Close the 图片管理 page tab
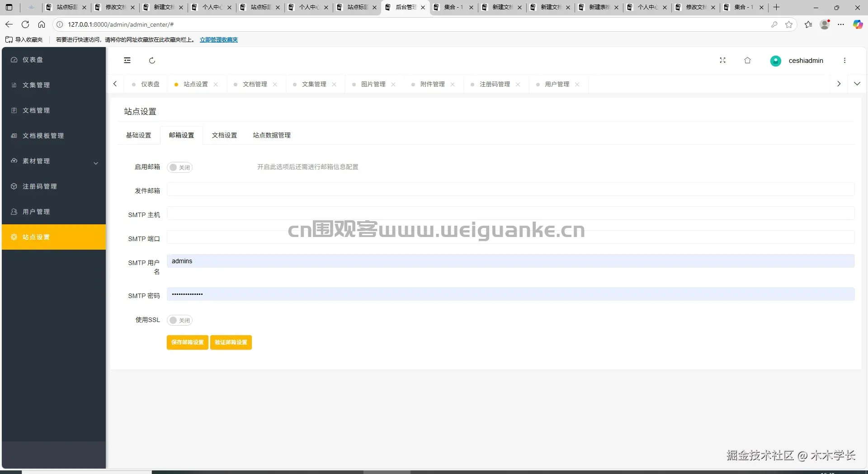 coord(393,85)
